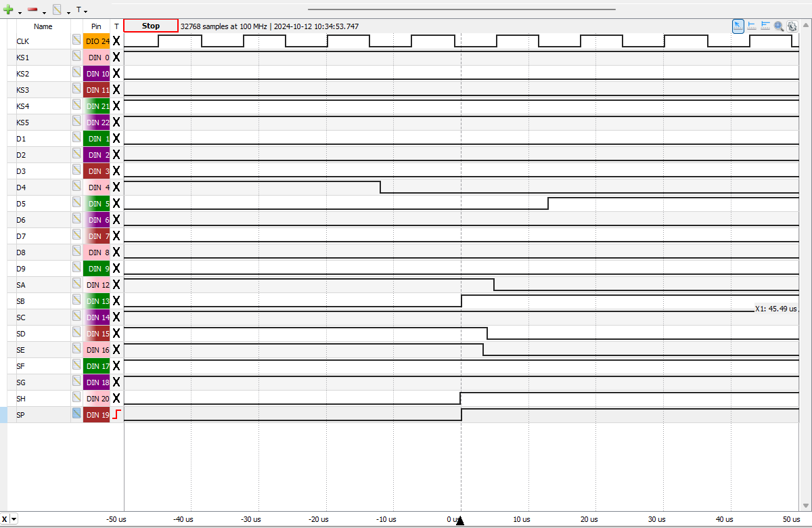Select the KS3 signal name
Viewport: 812px width, 528px height.
[x=23, y=90]
